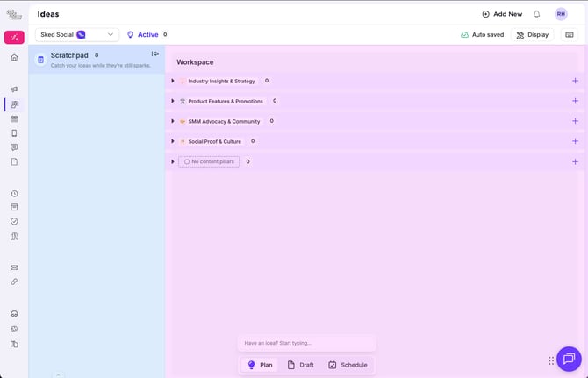Open the mobile phone preview icon

click(x=14, y=133)
